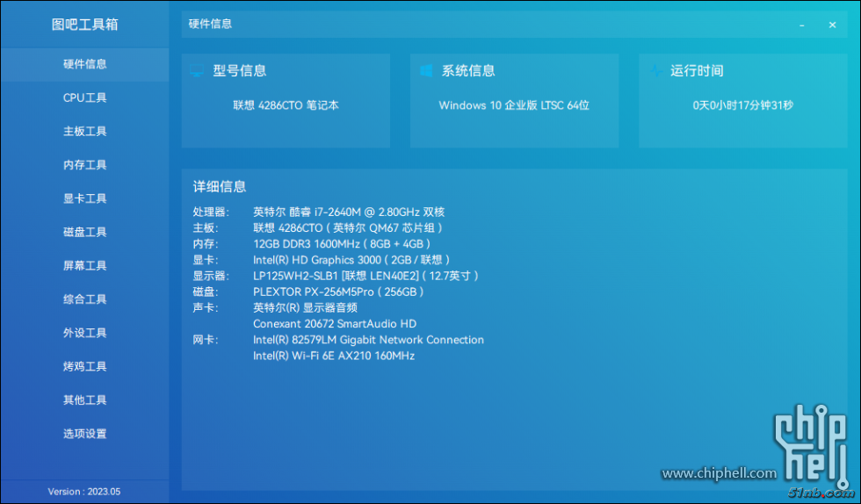Click the 型号信息 card title
The width and height of the screenshot is (861, 504).
[239, 71]
